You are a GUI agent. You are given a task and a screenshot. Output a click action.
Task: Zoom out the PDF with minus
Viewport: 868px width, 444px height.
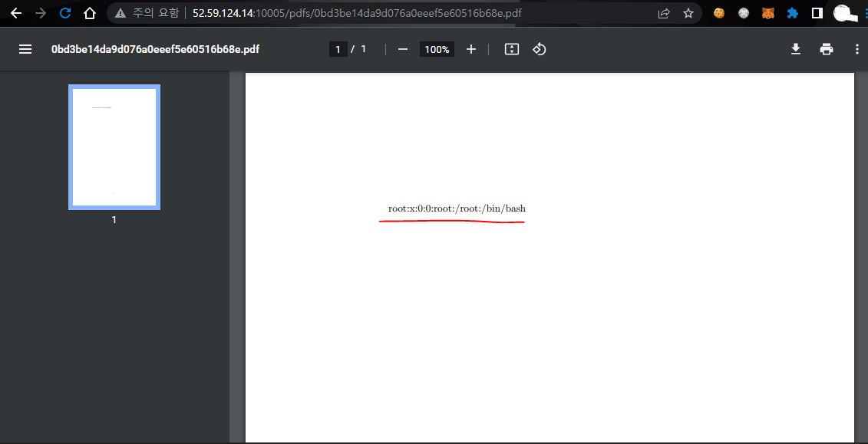coord(403,49)
